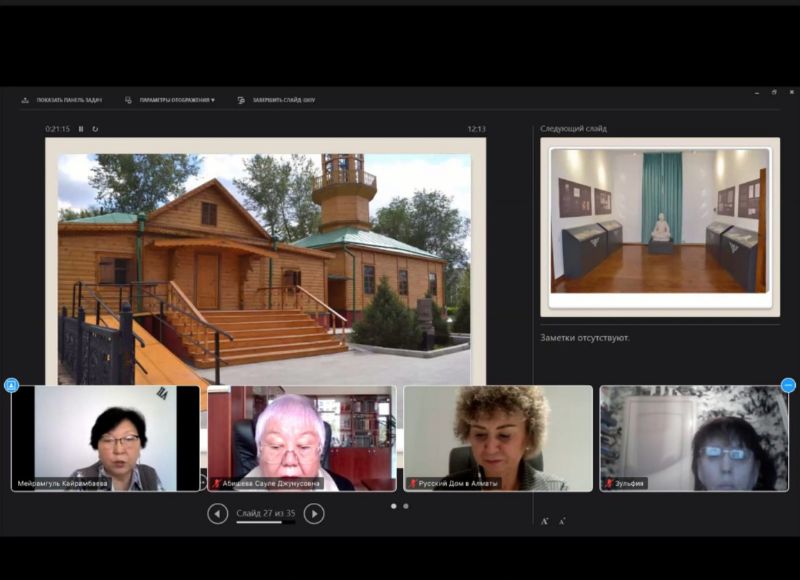Advance to the next slide arrow
Screen dimensions: 800x580
pos(314,514)
